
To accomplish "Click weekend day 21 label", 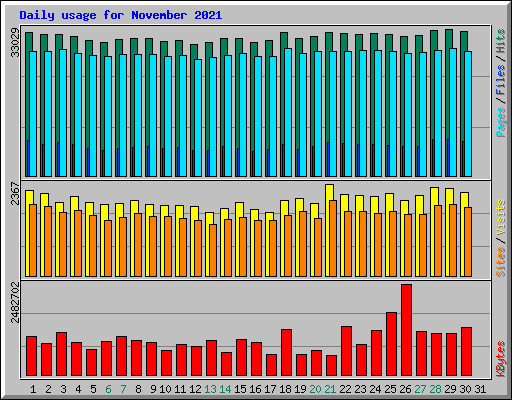I will (x=330, y=389).
